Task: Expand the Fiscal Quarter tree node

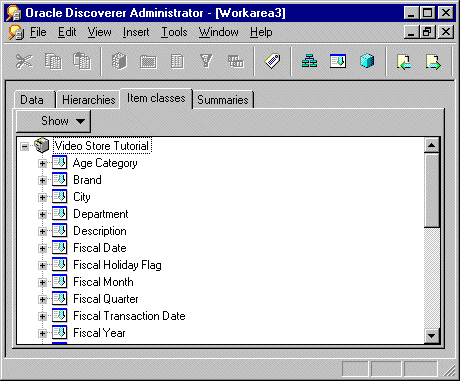Action: pyautogui.click(x=42, y=299)
